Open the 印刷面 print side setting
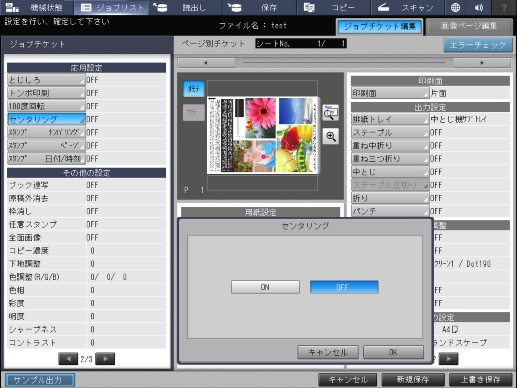 click(x=390, y=93)
